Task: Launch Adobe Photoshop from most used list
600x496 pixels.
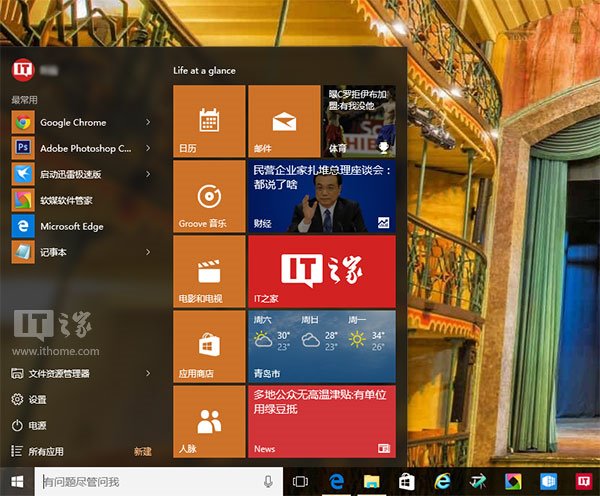Action: pyautogui.click(x=81, y=148)
